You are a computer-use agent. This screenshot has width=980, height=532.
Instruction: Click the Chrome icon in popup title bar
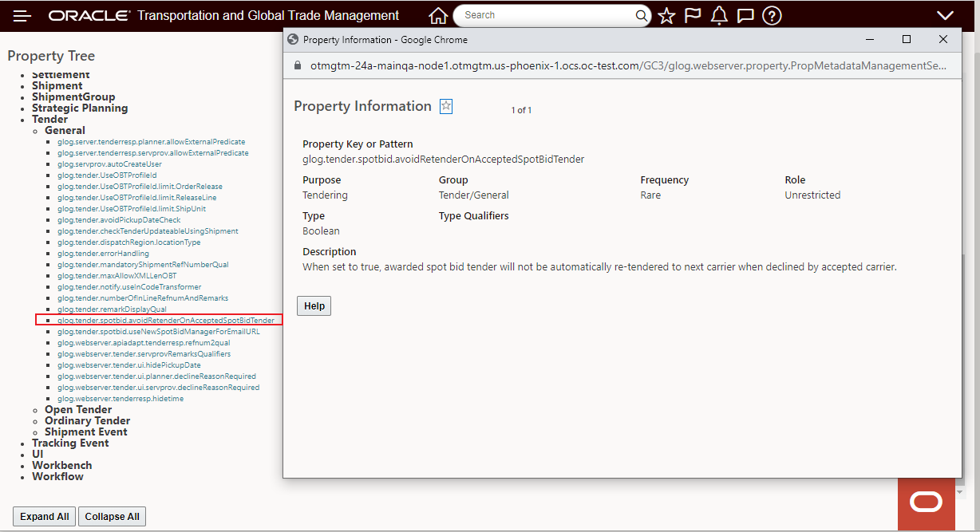[x=293, y=39]
